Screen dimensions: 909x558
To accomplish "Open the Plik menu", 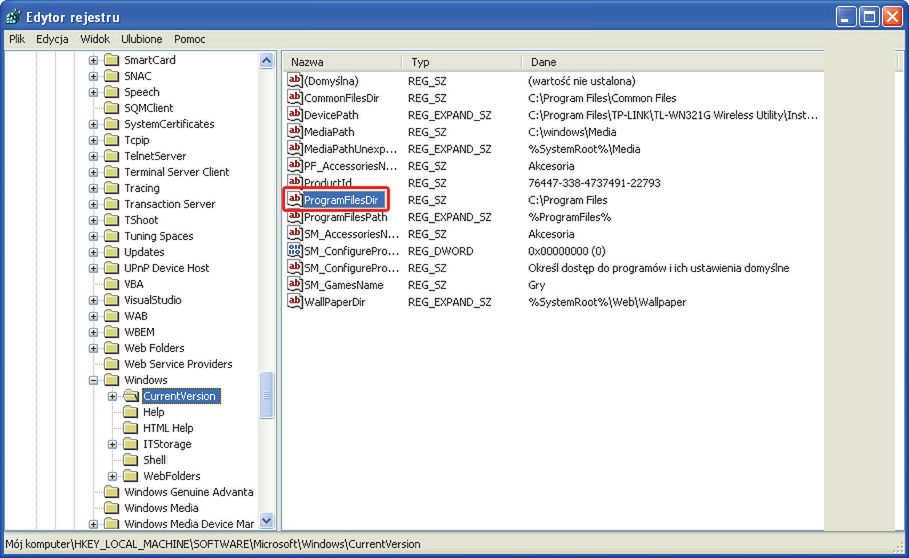I will 17,39.
